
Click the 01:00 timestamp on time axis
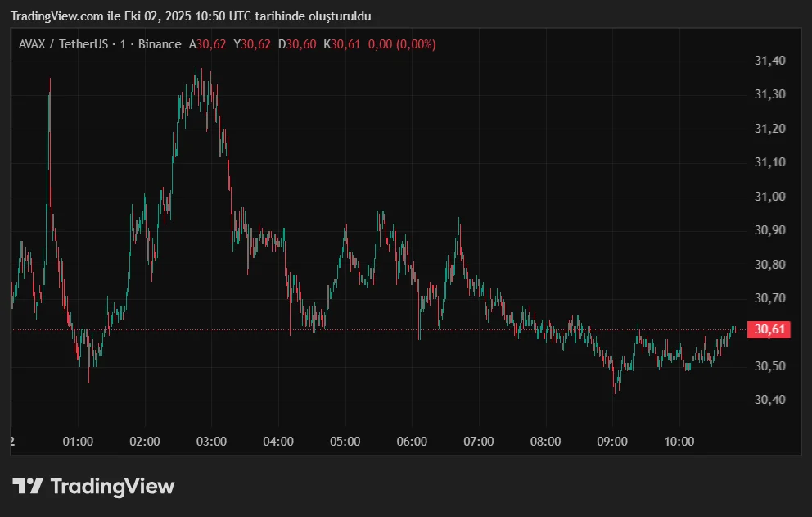click(77, 442)
